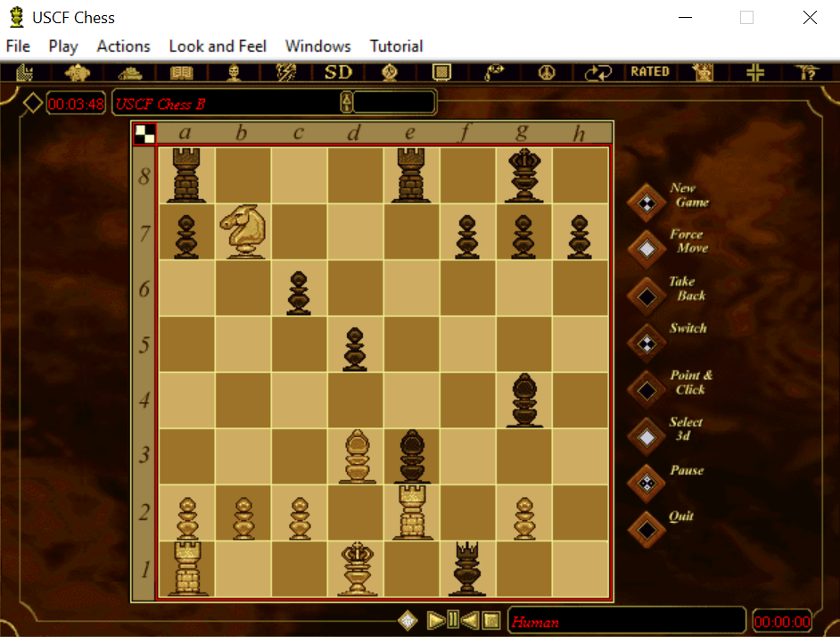Click the peace sign draw-offer icon
The width and height of the screenshot is (840, 637).
(547, 72)
